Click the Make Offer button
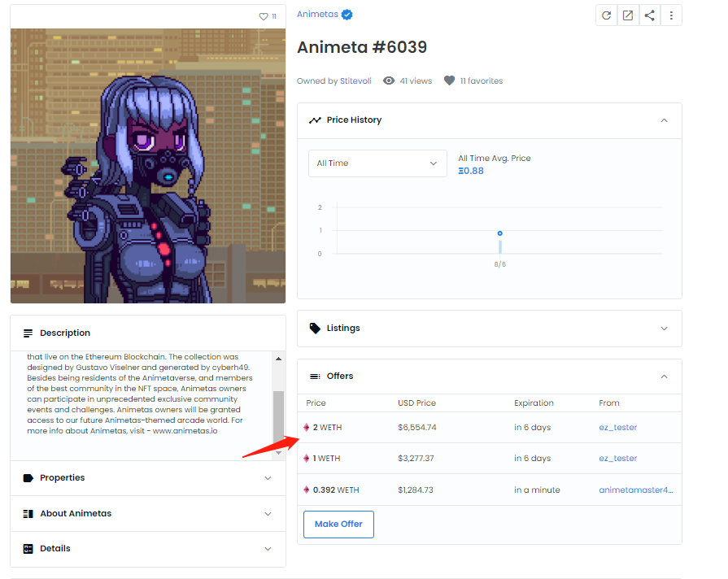The width and height of the screenshot is (728, 579). click(x=338, y=525)
